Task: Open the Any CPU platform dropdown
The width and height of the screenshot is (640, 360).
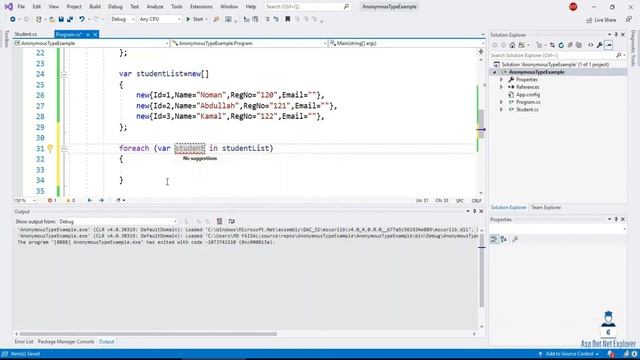Action: pos(160,19)
